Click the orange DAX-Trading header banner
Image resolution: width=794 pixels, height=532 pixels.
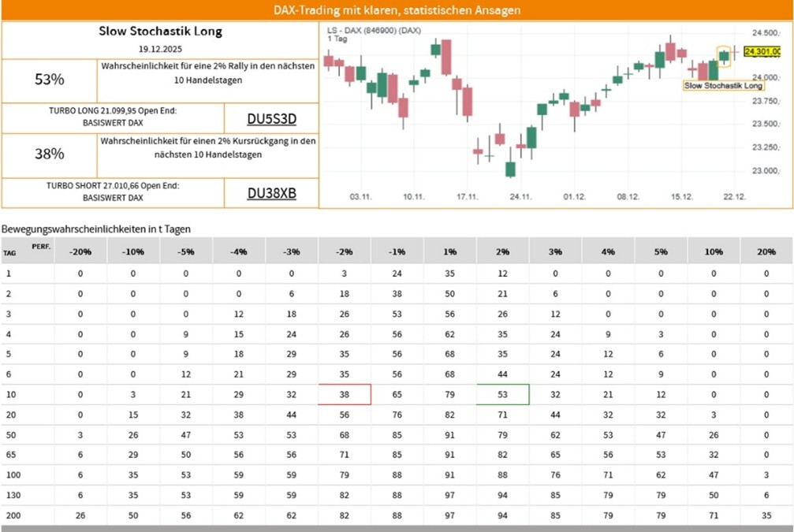click(397, 10)
